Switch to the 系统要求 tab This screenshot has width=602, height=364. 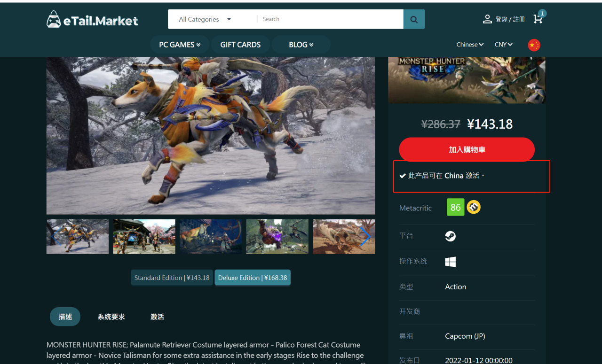coord(111,317)
